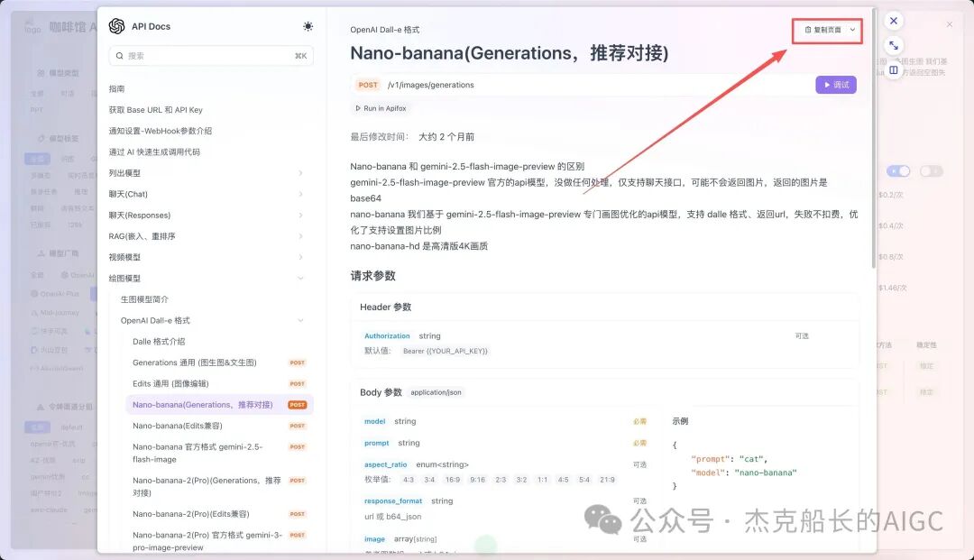Close the docs panel with the round X button
The width and height of the screenshot is (974, 560).
tap(893, 21)
